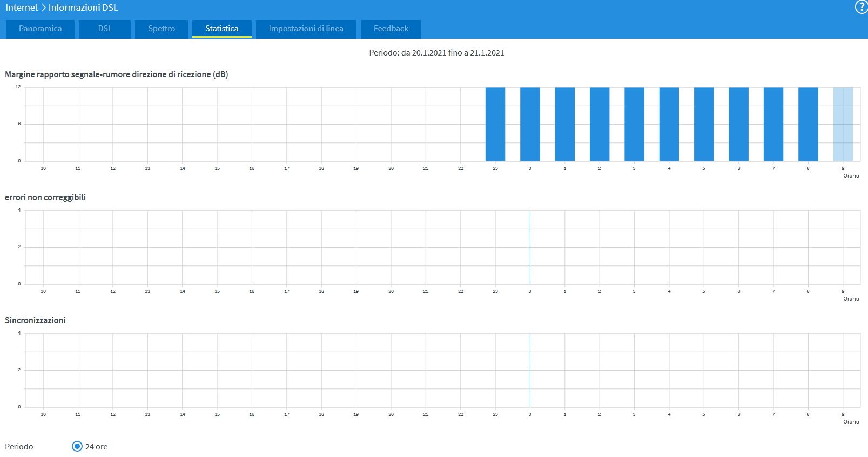
Task: Switch to the Panoramica tab
Action: 41,29
